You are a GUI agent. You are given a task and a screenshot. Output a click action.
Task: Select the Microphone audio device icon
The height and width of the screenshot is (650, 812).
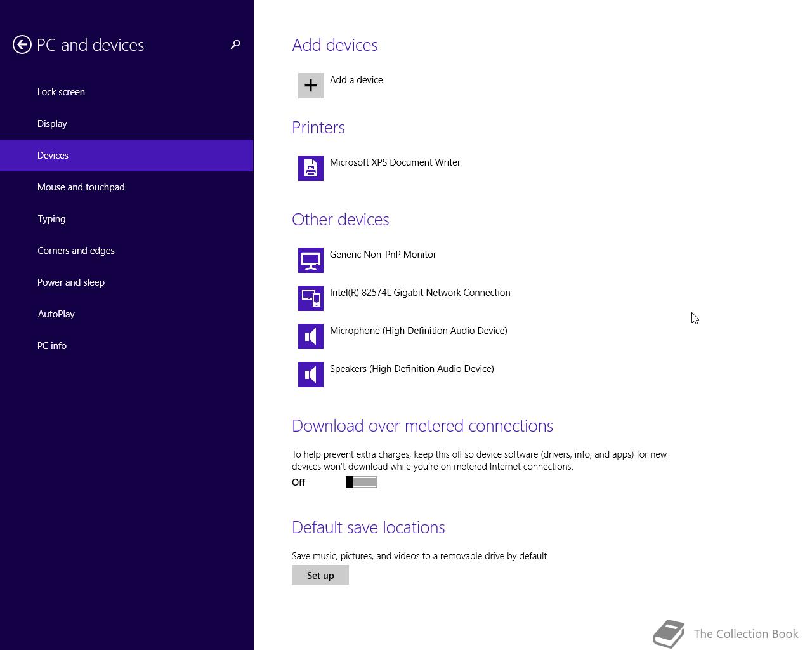311,336
